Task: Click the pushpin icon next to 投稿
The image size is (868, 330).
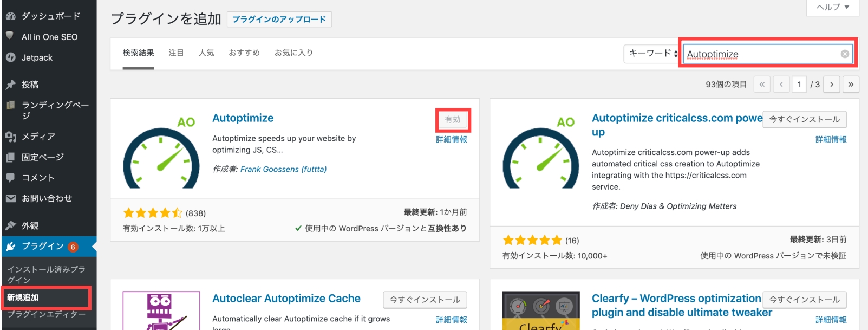Action: pos(10,85)
